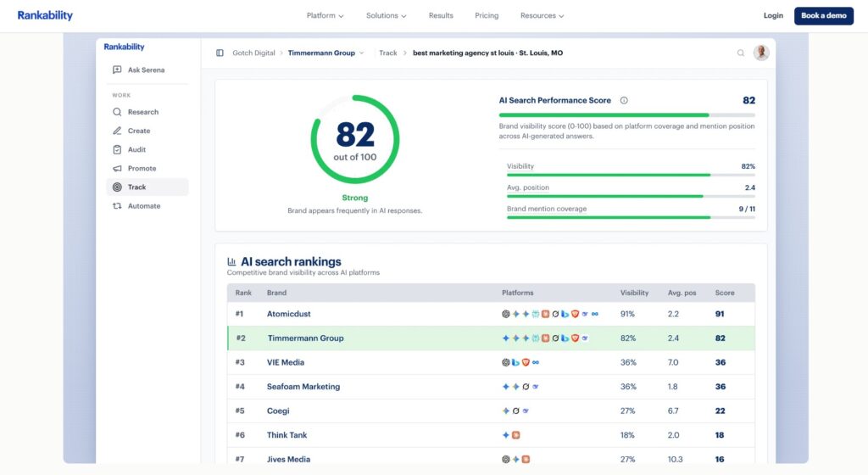Click the Gotch Digital breadcrumb
Screen dimensions: 868x475
click(x=253, y=53)
